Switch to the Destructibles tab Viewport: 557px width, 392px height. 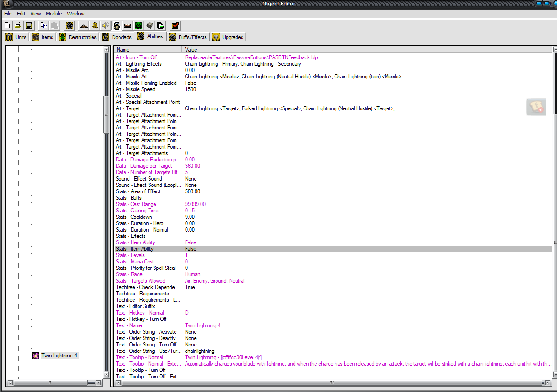(x=78, y=37)
